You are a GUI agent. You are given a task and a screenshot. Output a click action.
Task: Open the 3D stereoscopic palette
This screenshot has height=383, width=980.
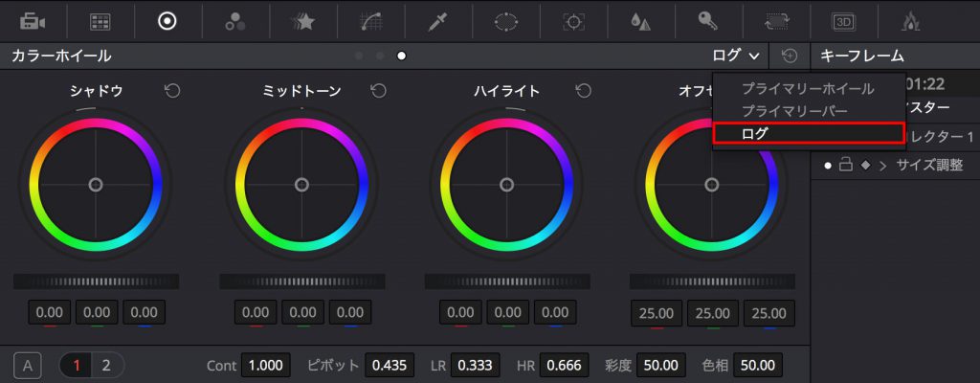[x=843, y=22]
